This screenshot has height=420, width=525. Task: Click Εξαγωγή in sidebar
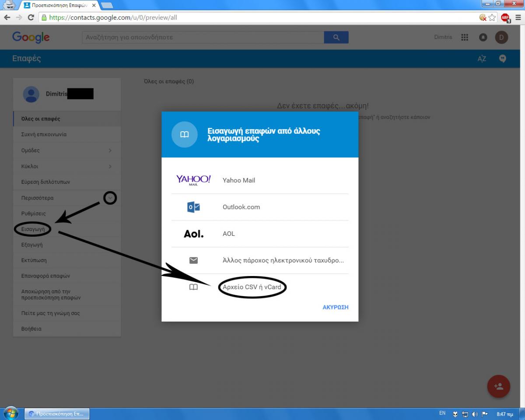coord(67,245)
